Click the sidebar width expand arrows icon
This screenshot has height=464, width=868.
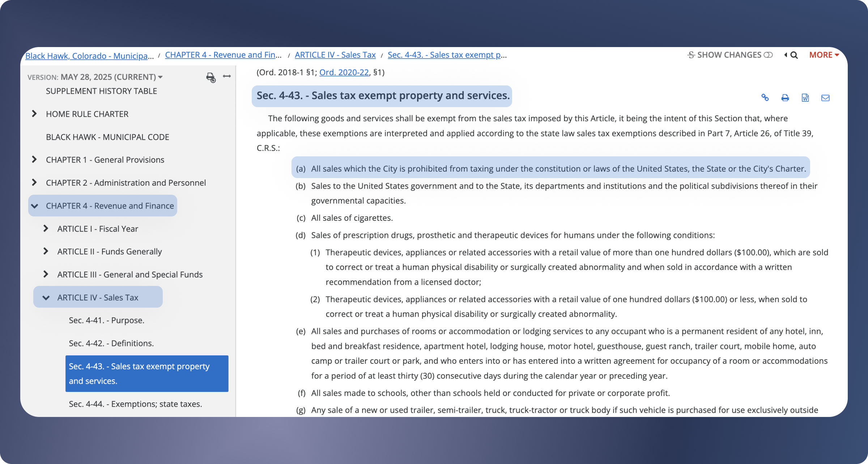[x=227, y=76]
